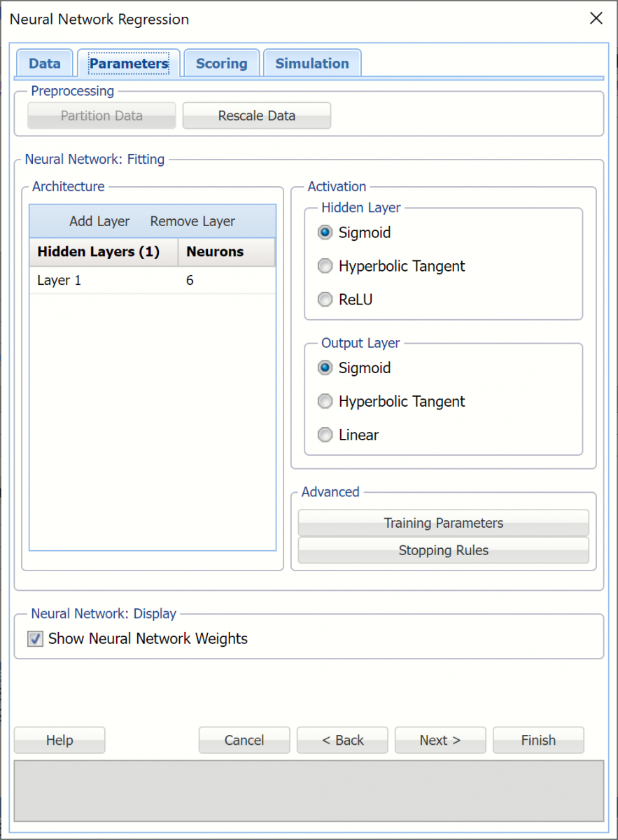Finish the neural network setup
Image resolution: width=618 pixels, height=840 pixels.
tap(538, 740)
